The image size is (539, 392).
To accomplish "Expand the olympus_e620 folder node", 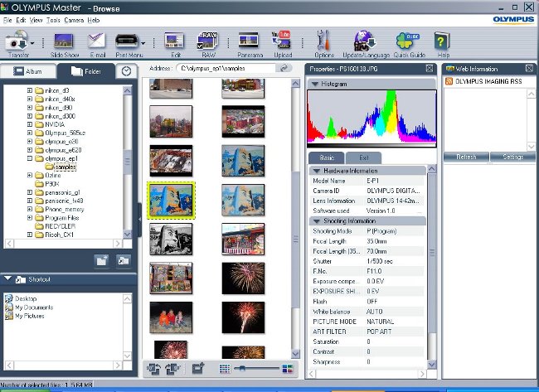I will [30, 149].
